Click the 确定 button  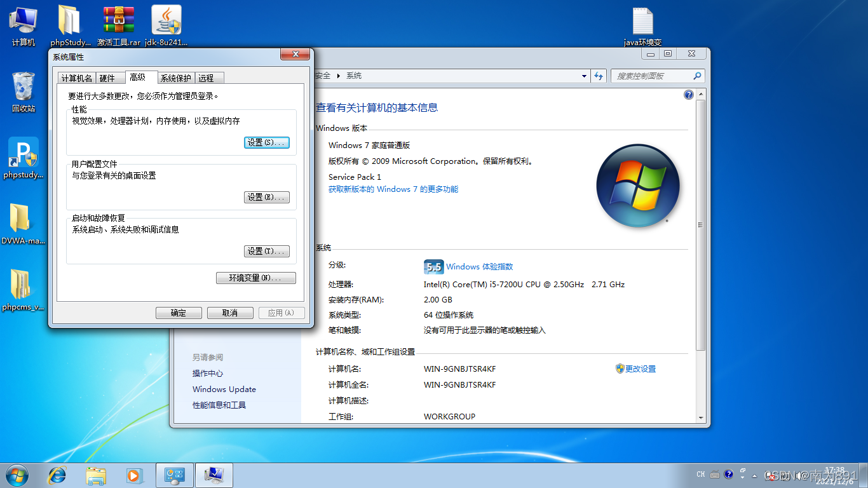pyautogui.click(x=179, y=313)
